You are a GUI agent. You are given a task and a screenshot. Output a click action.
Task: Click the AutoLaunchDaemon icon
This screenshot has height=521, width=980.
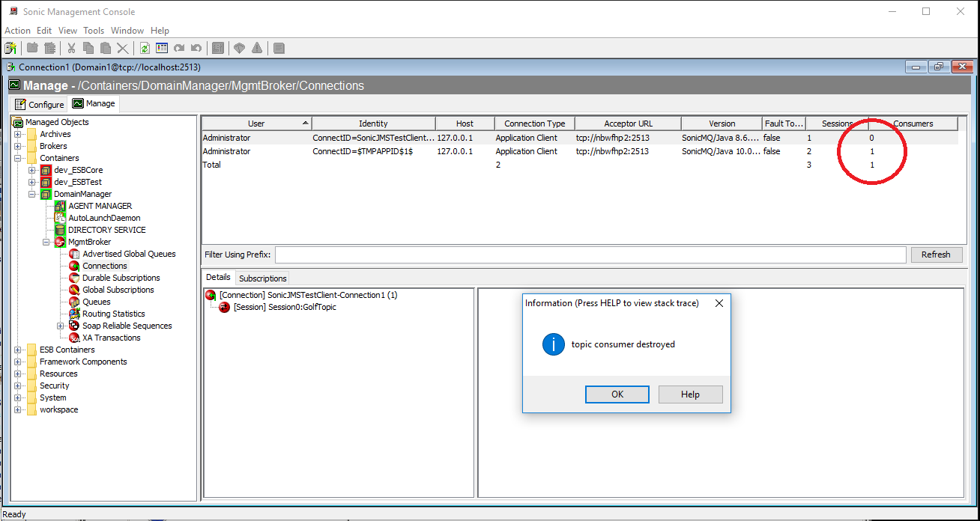coord(60,218)
